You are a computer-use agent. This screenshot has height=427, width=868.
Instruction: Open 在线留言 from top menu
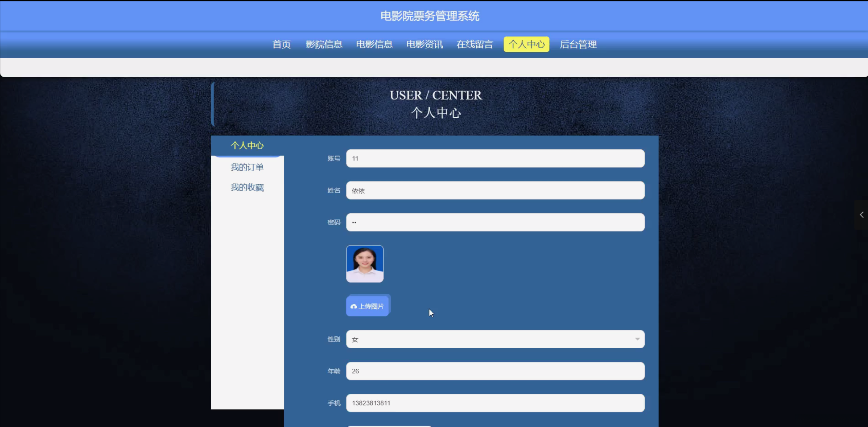point(474,44)
